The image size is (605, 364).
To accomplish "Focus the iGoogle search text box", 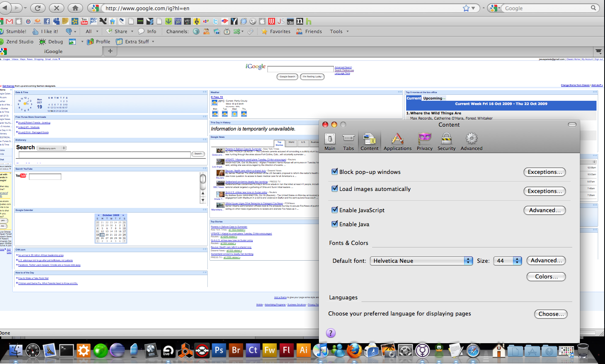I will (300, 69).
